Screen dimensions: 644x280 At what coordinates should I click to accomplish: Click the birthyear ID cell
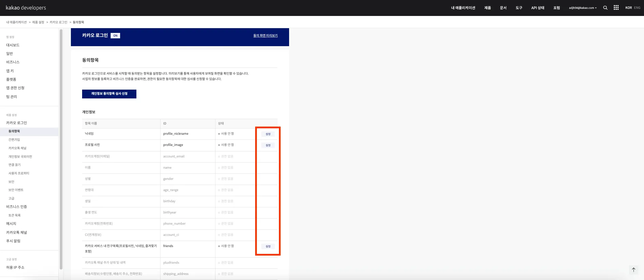pyautogui.click(x=188, y=212)
